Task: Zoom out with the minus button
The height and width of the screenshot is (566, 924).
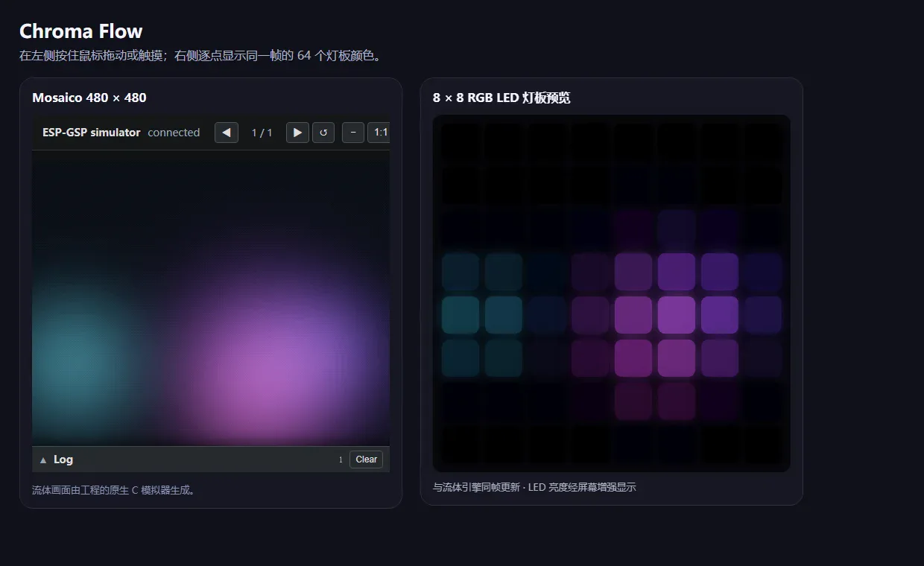Action: [x=353, y=133]
